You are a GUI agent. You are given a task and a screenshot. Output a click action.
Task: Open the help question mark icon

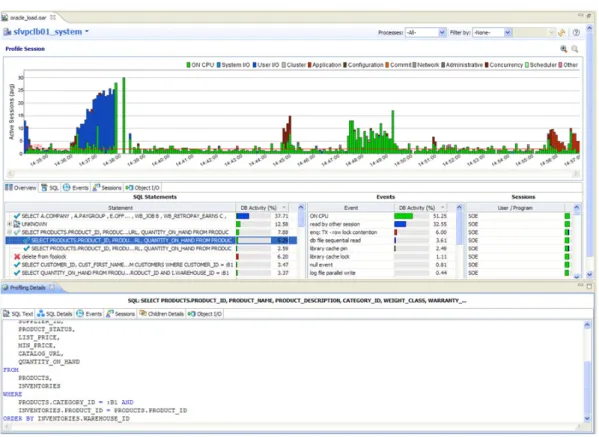point(576,33)
